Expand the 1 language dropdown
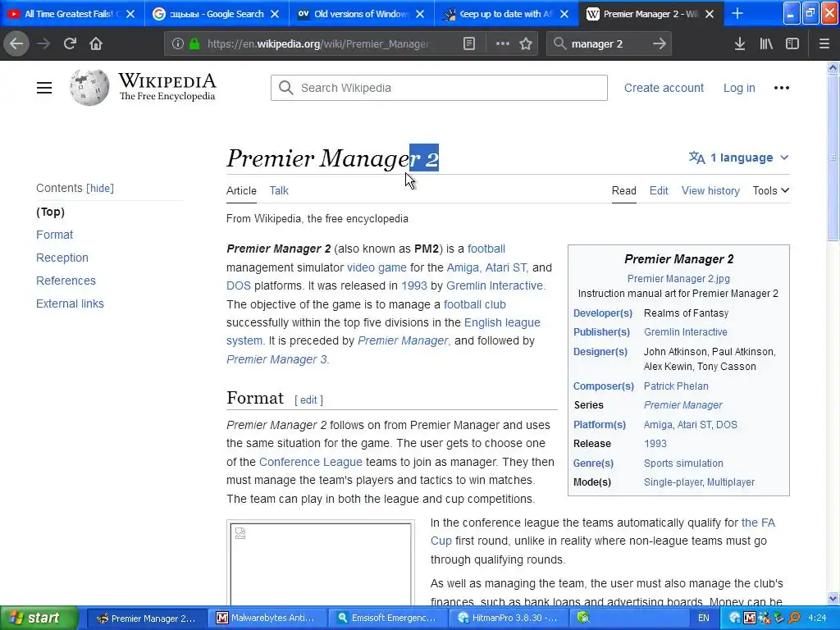The width and height of the screenshot is (840, 630). point(739,157)
